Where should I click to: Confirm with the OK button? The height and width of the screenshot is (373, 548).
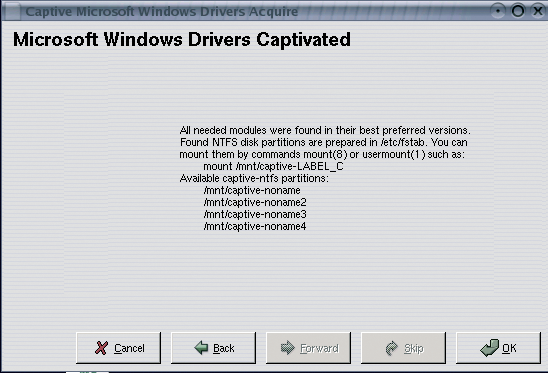click(498, 348)
